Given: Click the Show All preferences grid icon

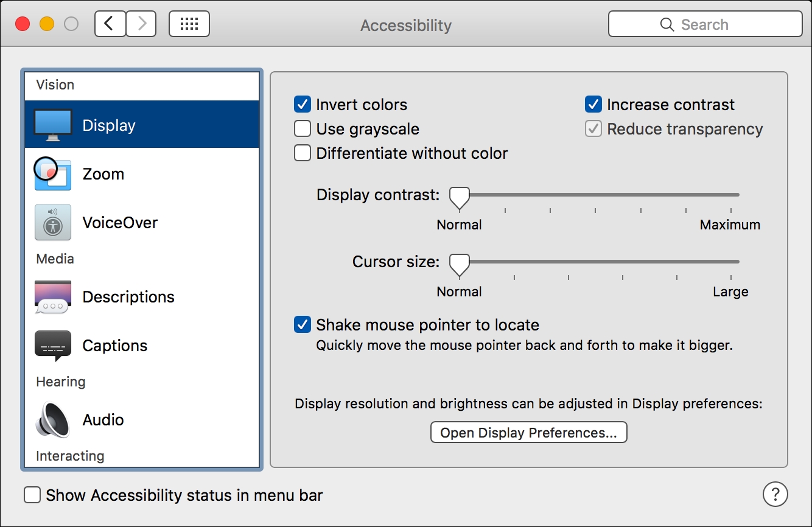Looking at the screenshot, I should point(189,24).
